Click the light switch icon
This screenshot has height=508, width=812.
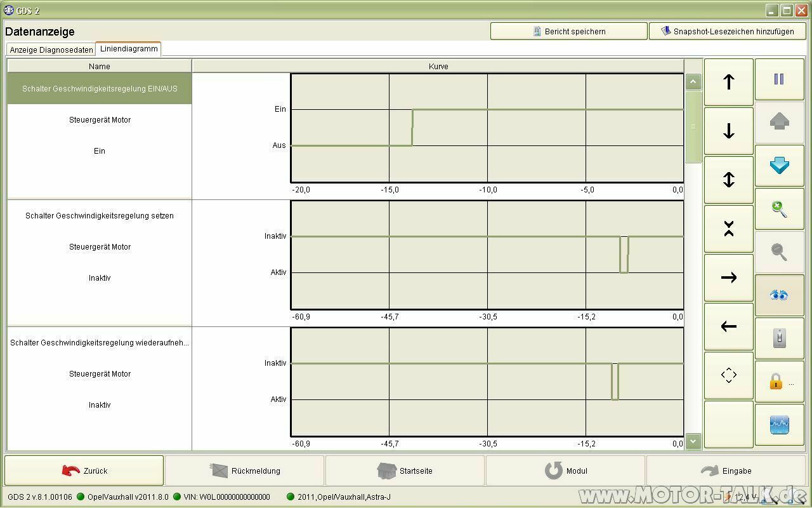coord(779,338)
